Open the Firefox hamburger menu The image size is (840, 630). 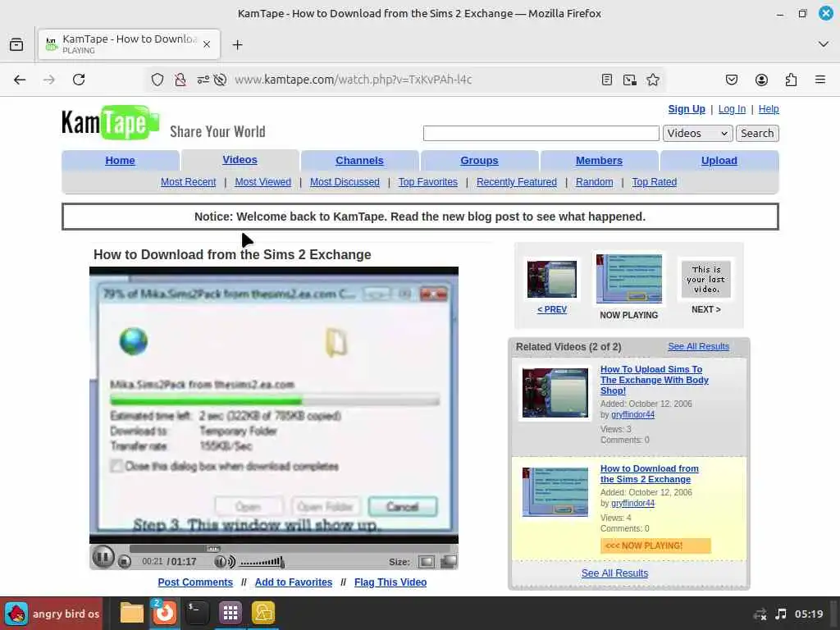tap(820, 80)
